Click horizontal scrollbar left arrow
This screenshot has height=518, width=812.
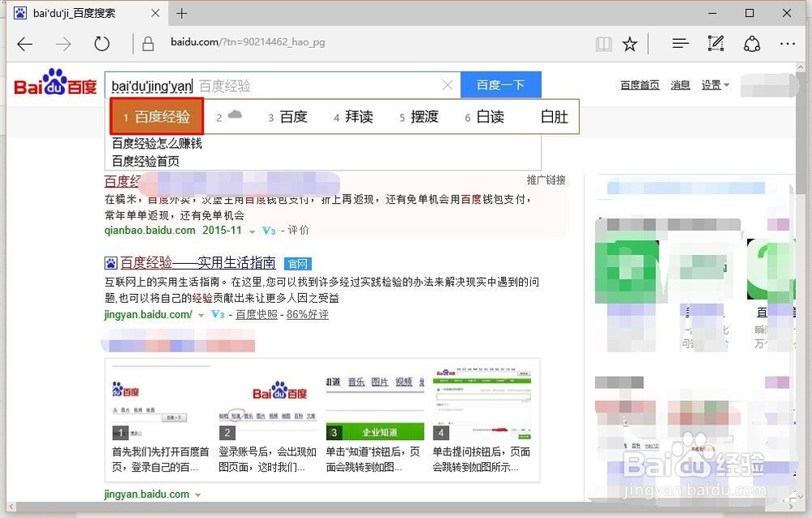click(x=11, y=507)
